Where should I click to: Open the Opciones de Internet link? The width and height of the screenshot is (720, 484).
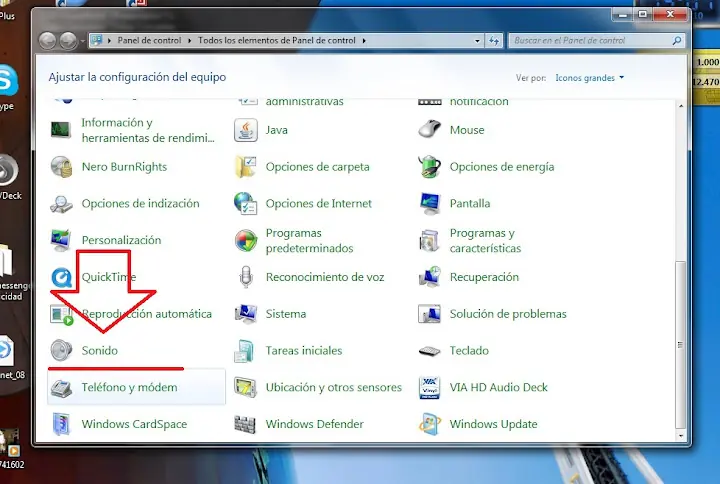coord(319,203)
